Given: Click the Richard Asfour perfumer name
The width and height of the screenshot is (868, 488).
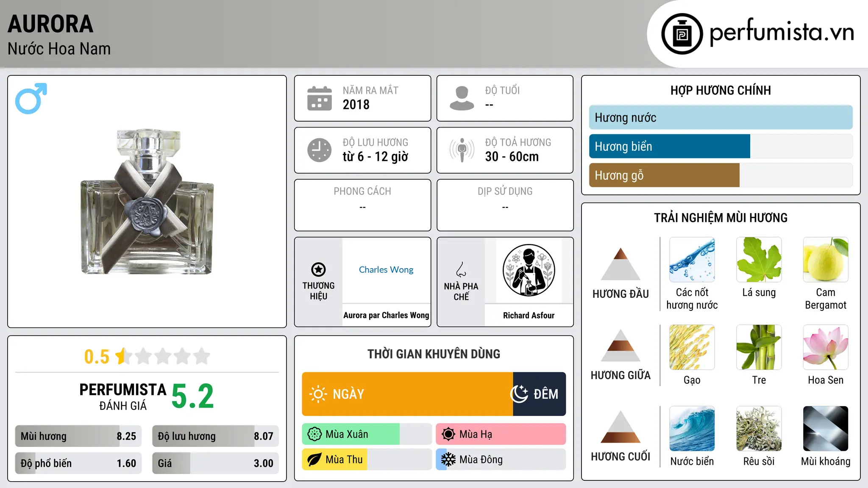Looking at the screenshot, I should point(529,315).
